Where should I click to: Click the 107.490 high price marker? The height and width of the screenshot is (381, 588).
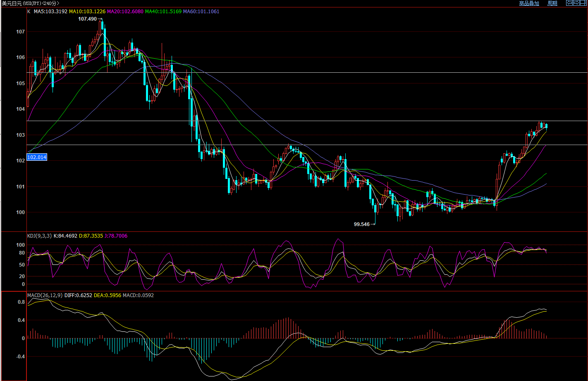[87, 19]
